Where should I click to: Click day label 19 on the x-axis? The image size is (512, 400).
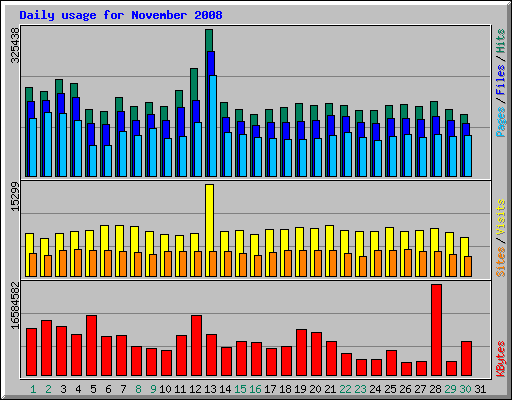pyautogui.click(x=300, y=389)
